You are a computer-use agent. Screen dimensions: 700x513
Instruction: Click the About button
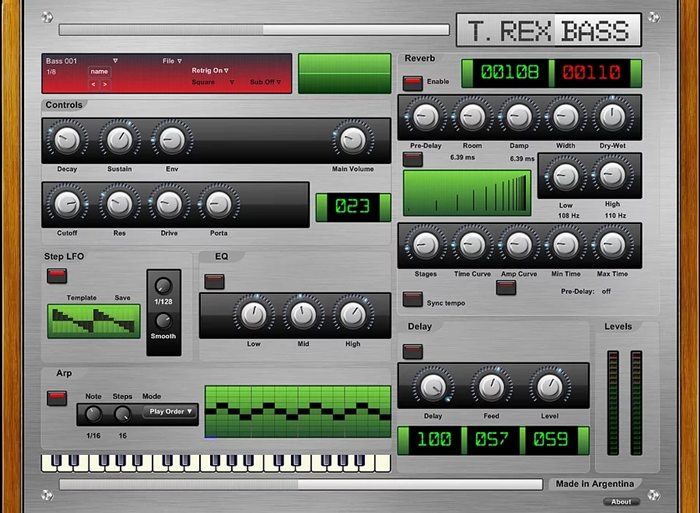(622, 502)
